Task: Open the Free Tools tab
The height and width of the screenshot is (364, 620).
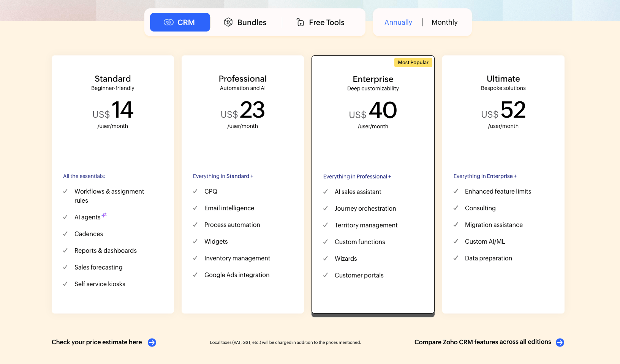Action: click(320, 22)
